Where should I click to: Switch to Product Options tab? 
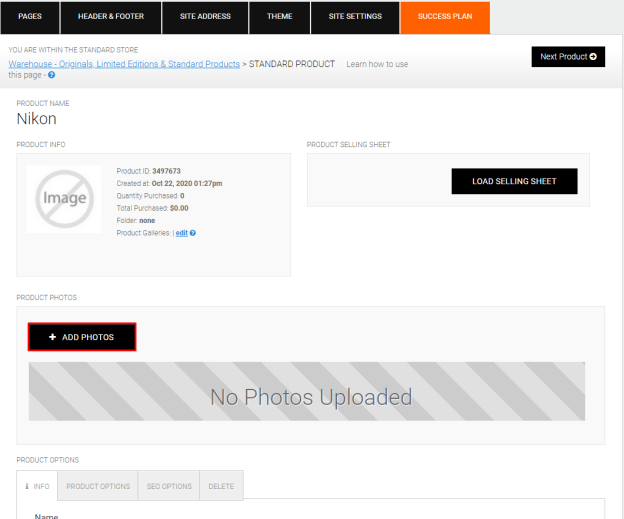tap(98, 486)
